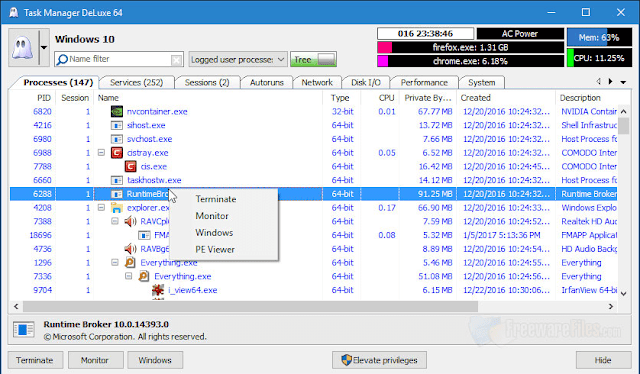Collapse the explorer.exe tree node

[101, 207]
